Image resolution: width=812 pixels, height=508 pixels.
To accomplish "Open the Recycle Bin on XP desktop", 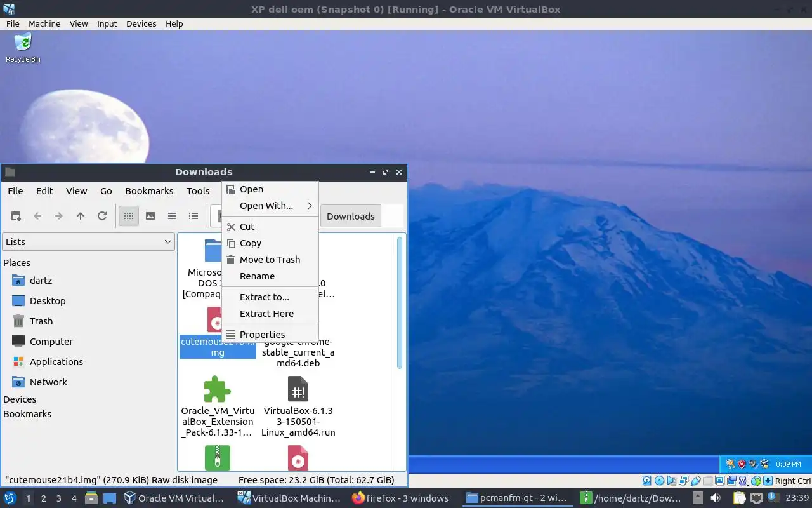I will click(23, 48).
